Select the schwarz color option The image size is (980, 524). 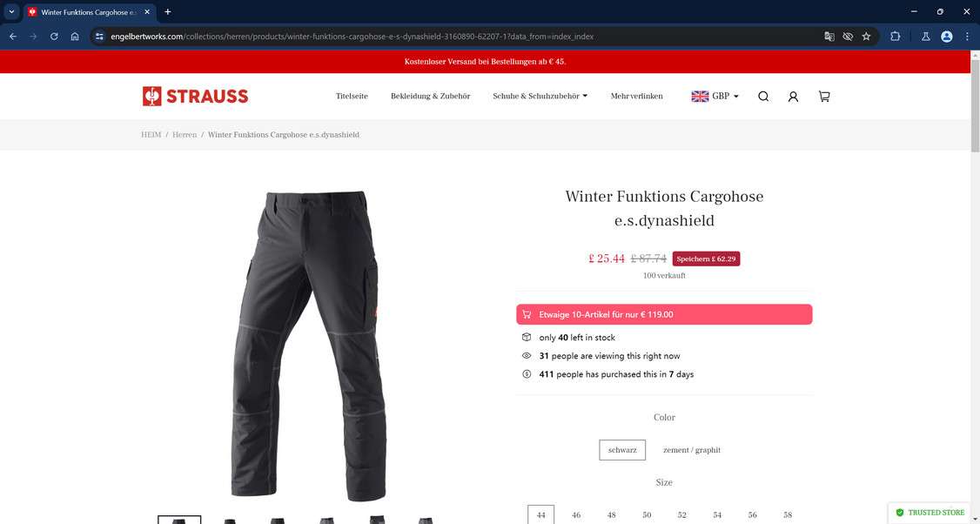[622, 450]
